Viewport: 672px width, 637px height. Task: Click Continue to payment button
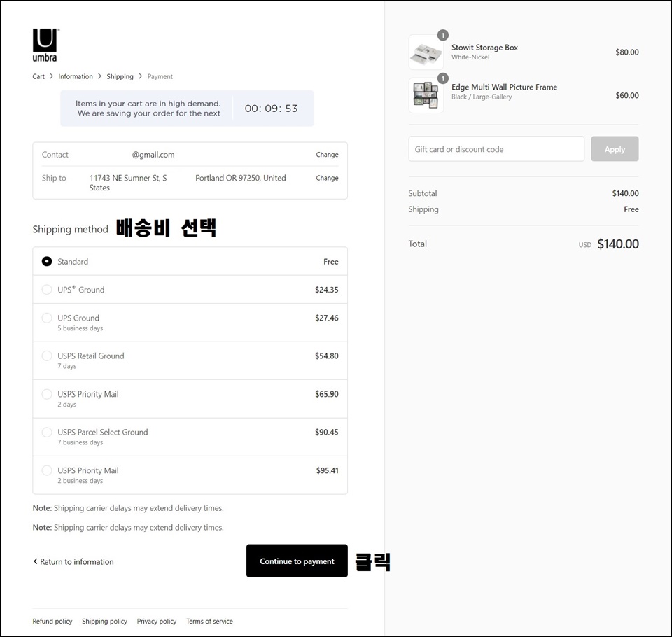tap(297, 561)
